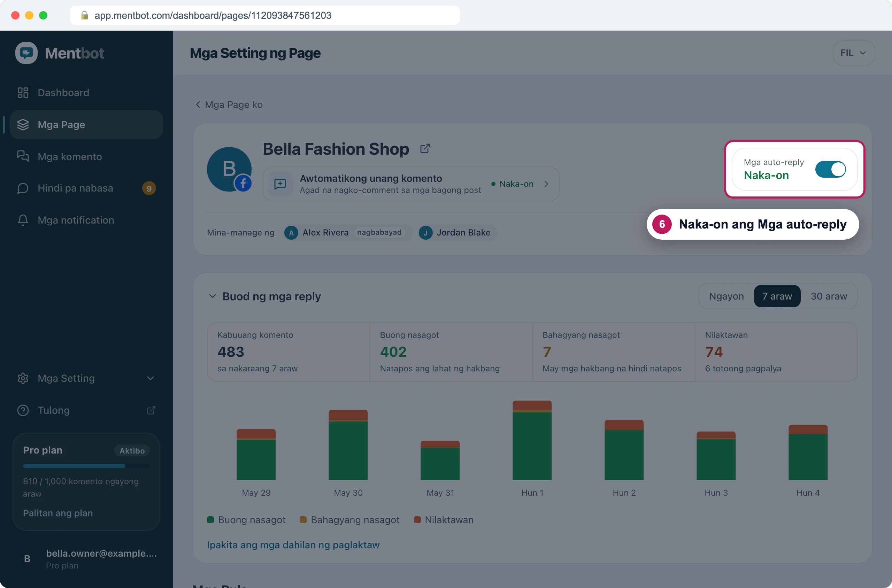This screenshot has width=892, height=588.
Task: Click Jordan Blake avatar initial
Action: point(425,233)
